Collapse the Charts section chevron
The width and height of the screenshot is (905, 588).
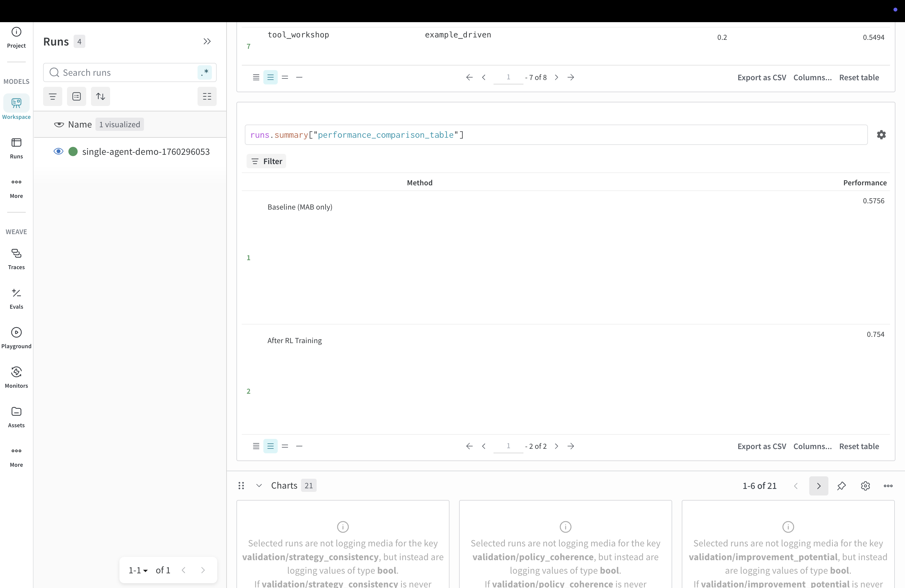coord(259,486)
